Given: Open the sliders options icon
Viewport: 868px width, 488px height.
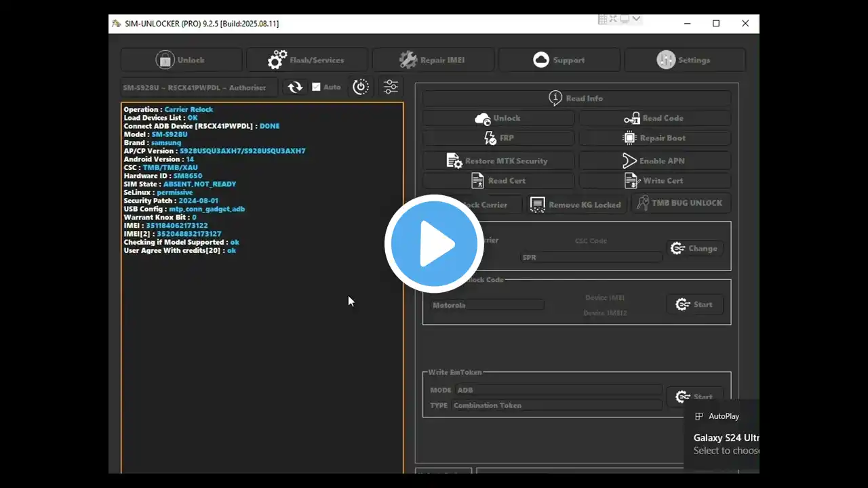Looking at the screenshot, I should [391, 87].
